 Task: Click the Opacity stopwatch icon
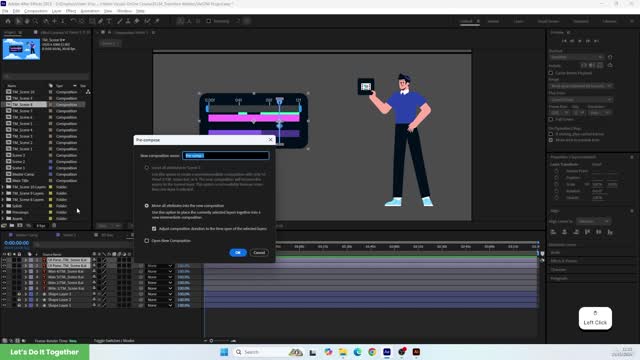pyautogui.click(x=556, y=198)
